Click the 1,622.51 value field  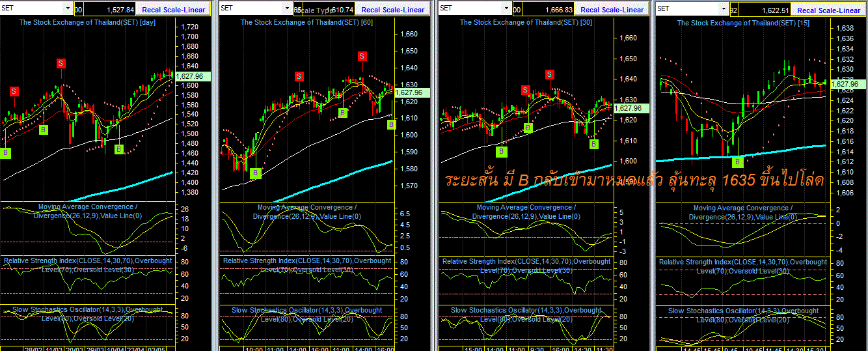click(x=765, y=9)
